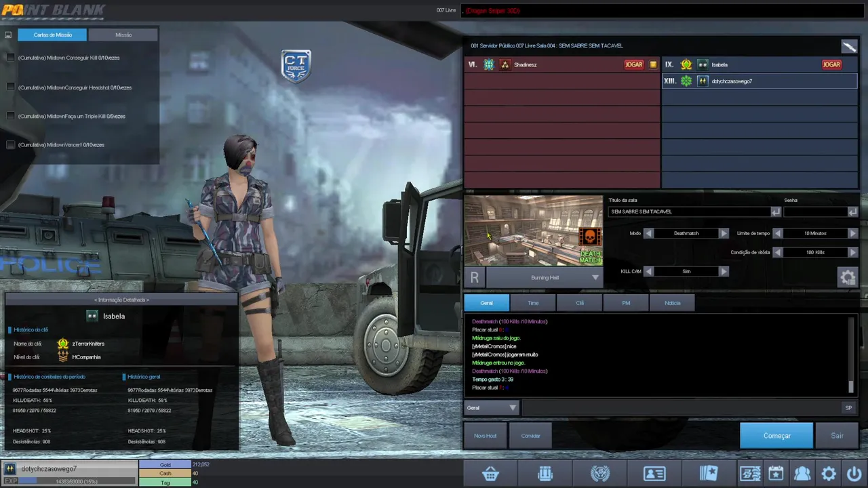This screenshot has width=868, height=488.
Task: Open the settings gear in bottom bar
Action: (x=828, y=474)
